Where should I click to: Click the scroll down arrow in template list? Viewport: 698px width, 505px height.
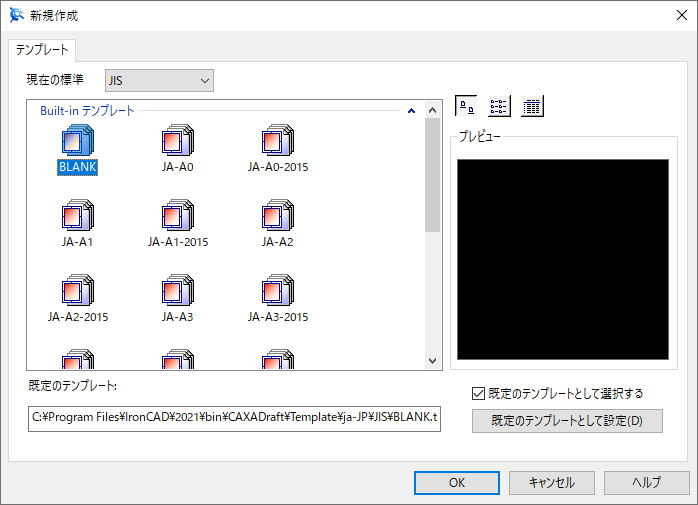pos(432,361)
